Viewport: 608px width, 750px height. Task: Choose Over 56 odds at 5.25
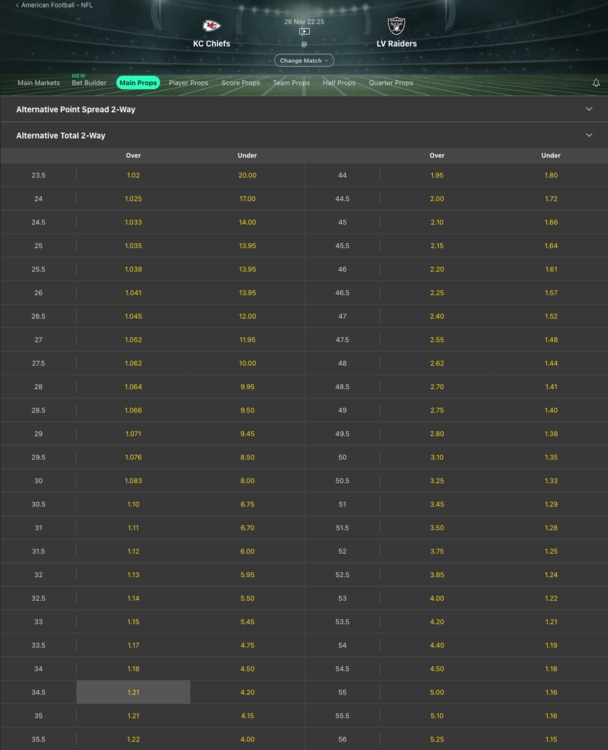437,739
